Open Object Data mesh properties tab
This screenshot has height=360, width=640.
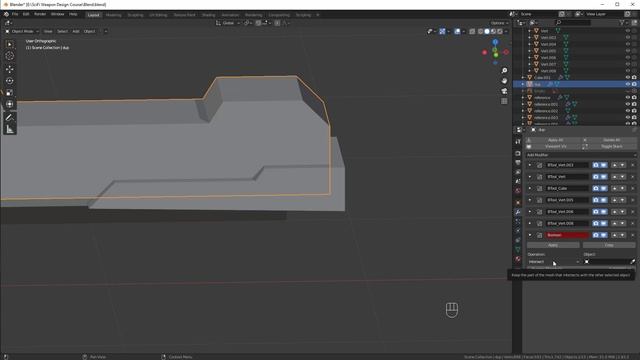[518, 249]
